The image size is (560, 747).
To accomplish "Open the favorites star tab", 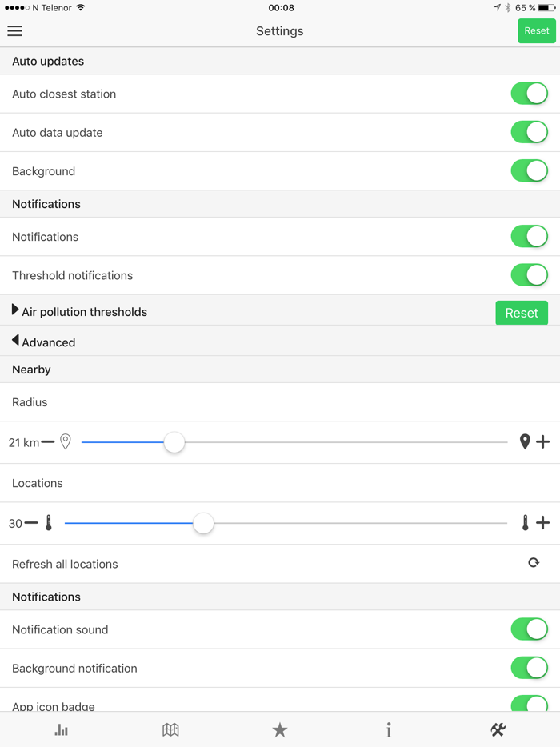I will coord(279,729).
